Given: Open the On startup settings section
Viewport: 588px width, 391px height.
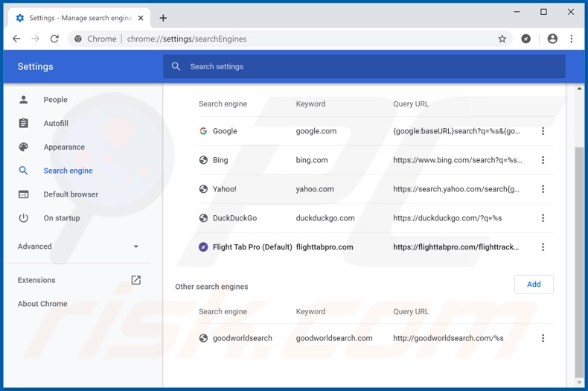Looking at the screenshot, I should click(x=62, y=217).
